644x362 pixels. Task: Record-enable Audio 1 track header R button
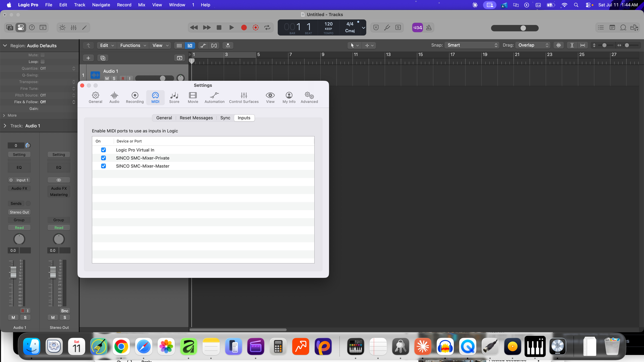pos(123,78)
